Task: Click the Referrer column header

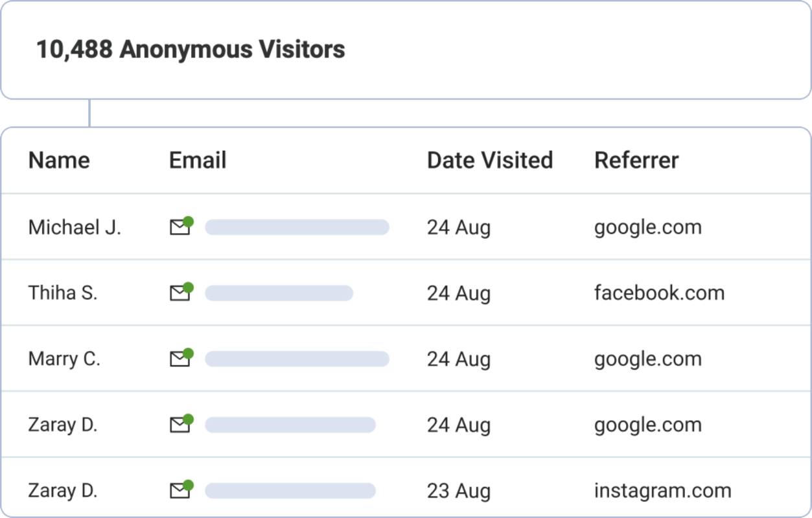Action: tap(636, 160)
